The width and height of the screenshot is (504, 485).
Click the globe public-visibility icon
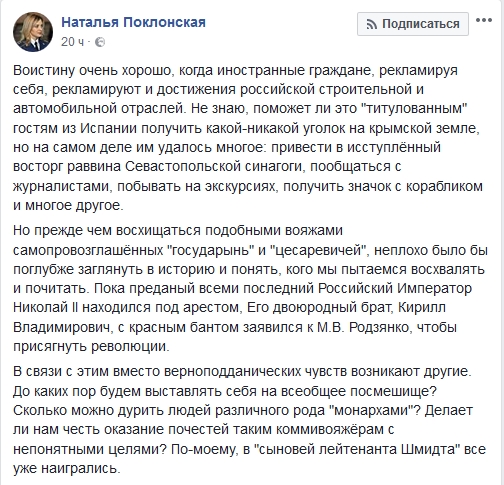click(x=100, y=42)
